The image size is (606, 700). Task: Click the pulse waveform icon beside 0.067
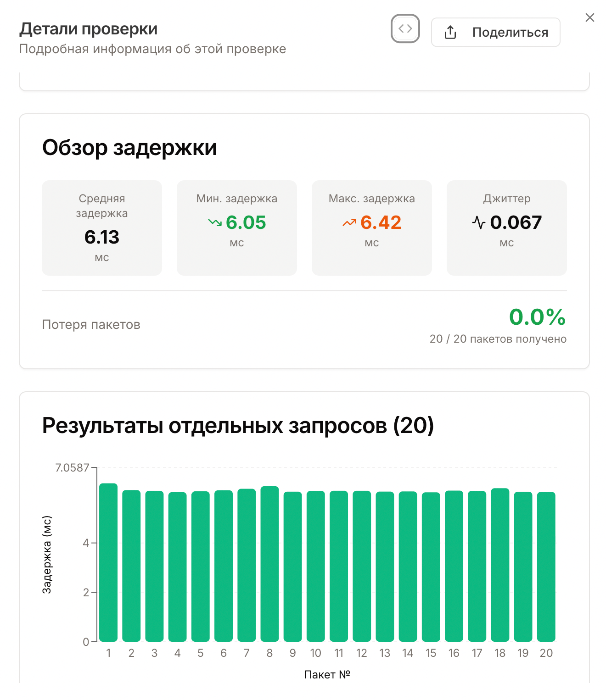(x=479, y=222)
